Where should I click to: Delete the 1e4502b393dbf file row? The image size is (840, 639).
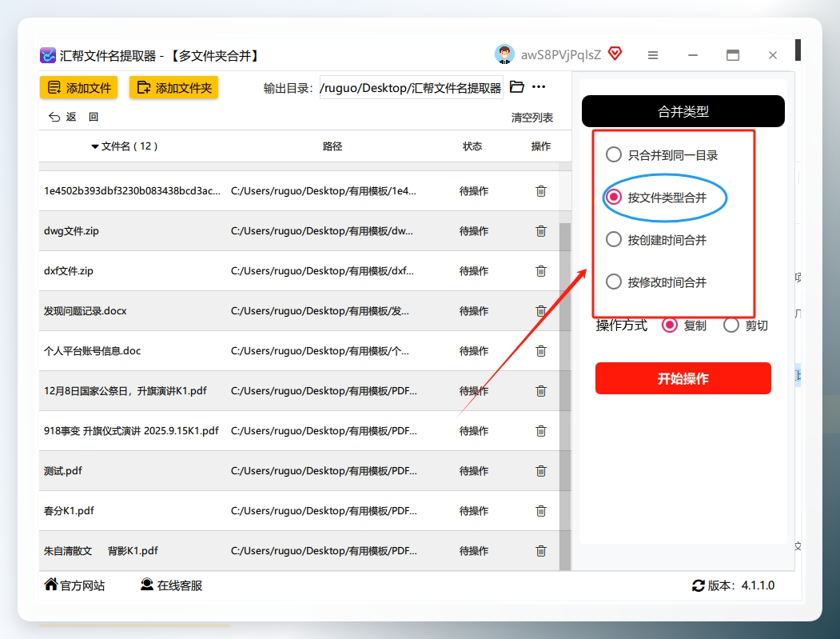pos(541,191)
